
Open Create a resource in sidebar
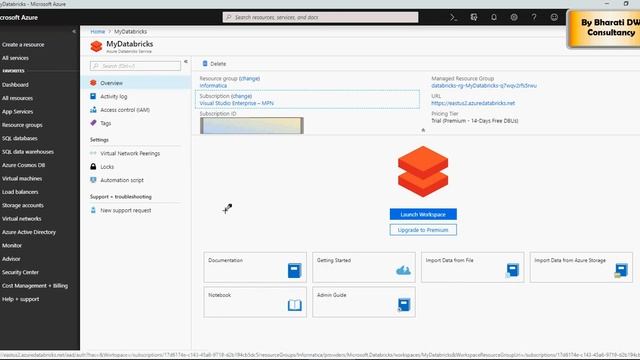point(23,44)
